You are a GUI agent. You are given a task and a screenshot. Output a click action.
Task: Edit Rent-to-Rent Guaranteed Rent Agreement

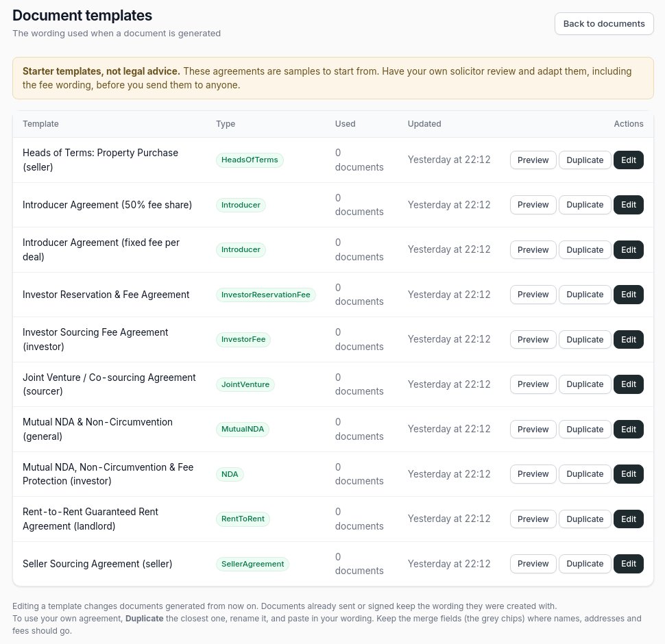pyautogui.click(x=629, y=519)
